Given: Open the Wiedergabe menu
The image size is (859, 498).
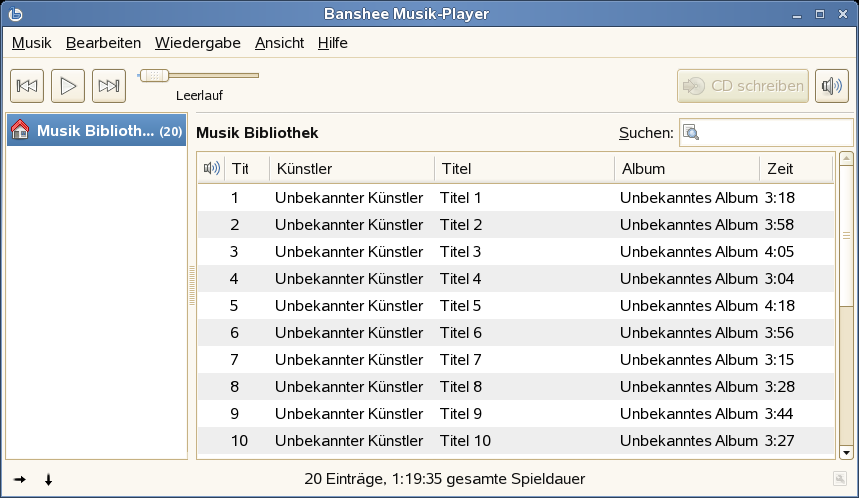Looking at the screenshot, I should pos(197,43).
